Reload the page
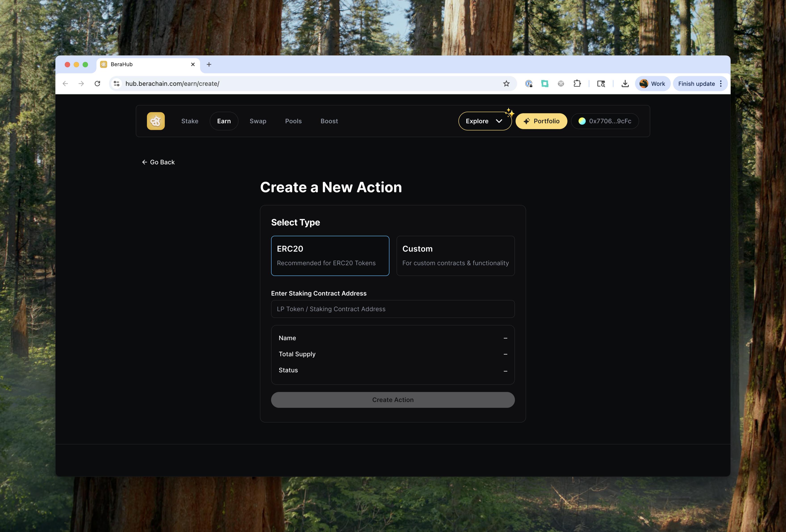Viewport: 786px width, 532px height. [x=97, y=83]
